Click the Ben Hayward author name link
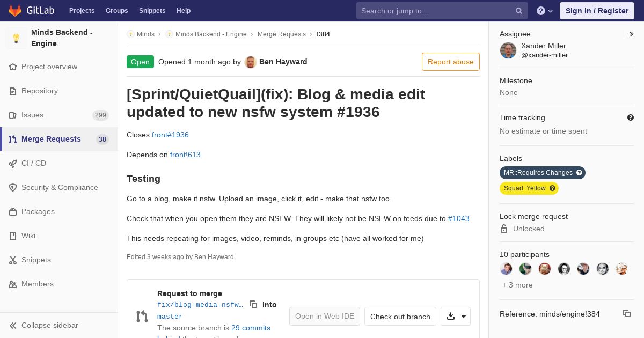This screenshot has height=338, width=644. pos(283,62)
